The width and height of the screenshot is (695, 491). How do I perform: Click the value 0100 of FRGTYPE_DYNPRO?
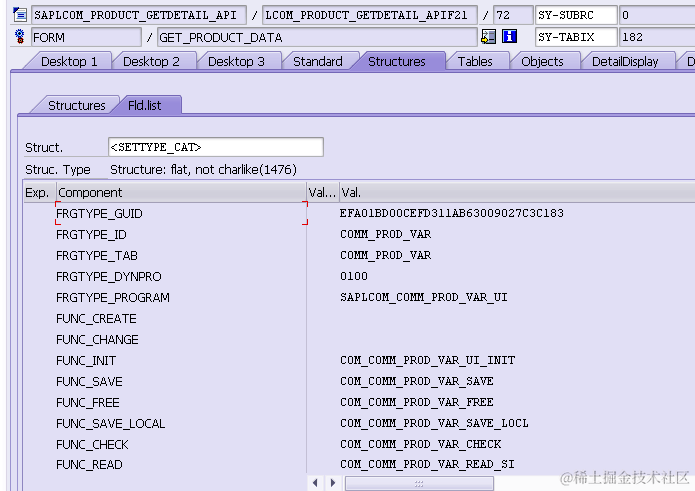coord(354,276)
